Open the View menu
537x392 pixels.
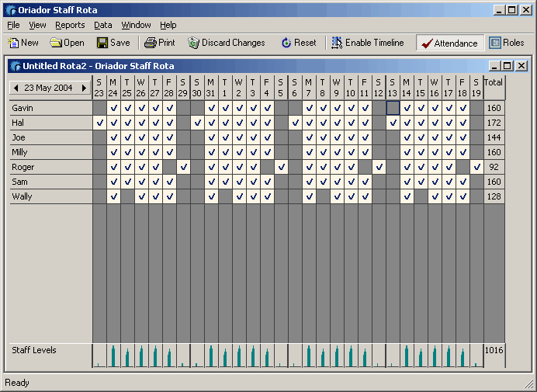[x=37, y=25]
